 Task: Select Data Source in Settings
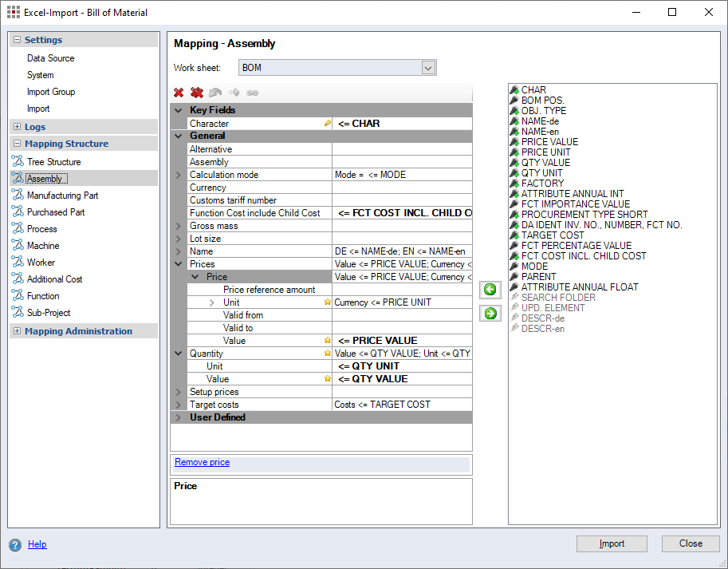[50, 58]
